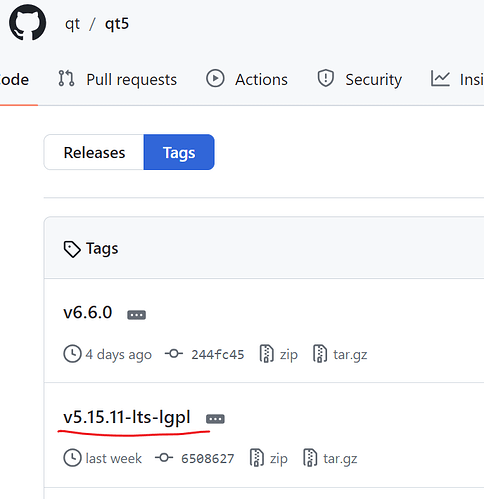Click the qt5 repository name
This screenshot has width=484, height=499.
click(x=117, y=24)
